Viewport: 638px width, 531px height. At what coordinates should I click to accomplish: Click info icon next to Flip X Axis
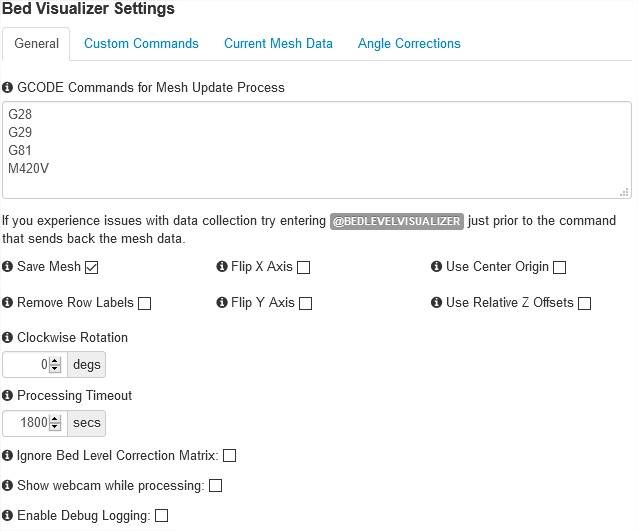point(222,267)
